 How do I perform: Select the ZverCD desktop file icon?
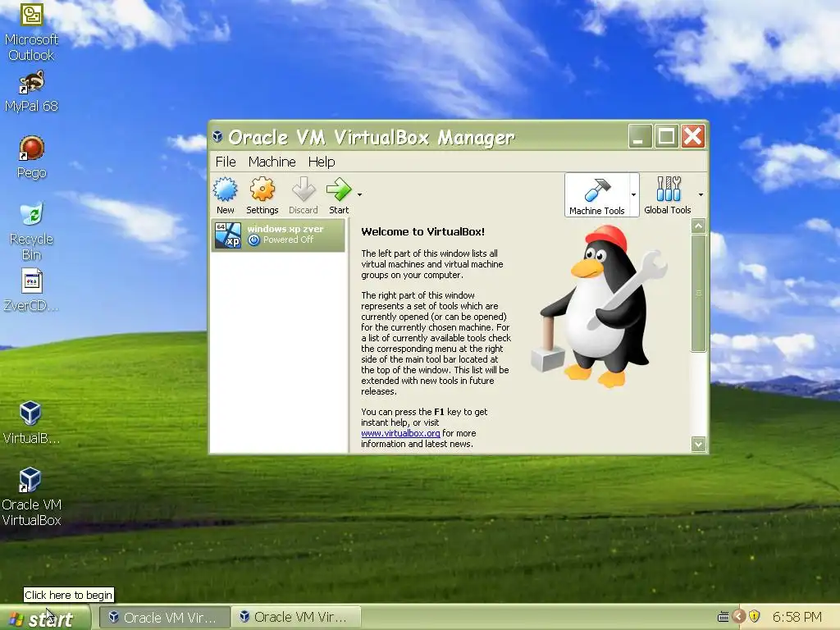pos(31,290)
